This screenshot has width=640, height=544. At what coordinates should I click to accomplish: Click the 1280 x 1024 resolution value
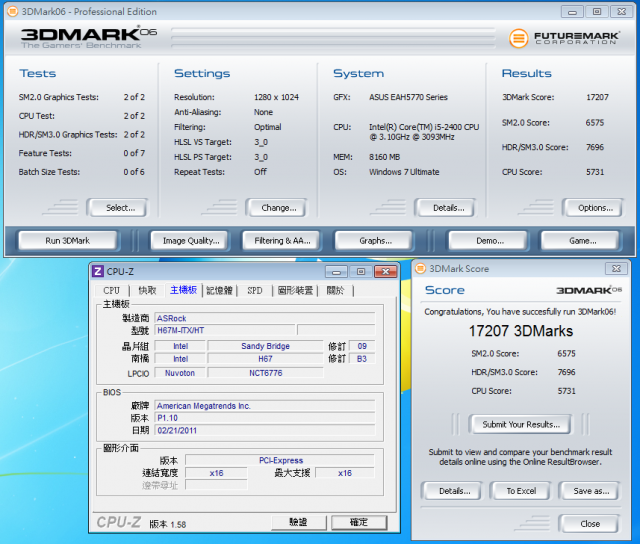pyautogui.click(x=276, y=97)
